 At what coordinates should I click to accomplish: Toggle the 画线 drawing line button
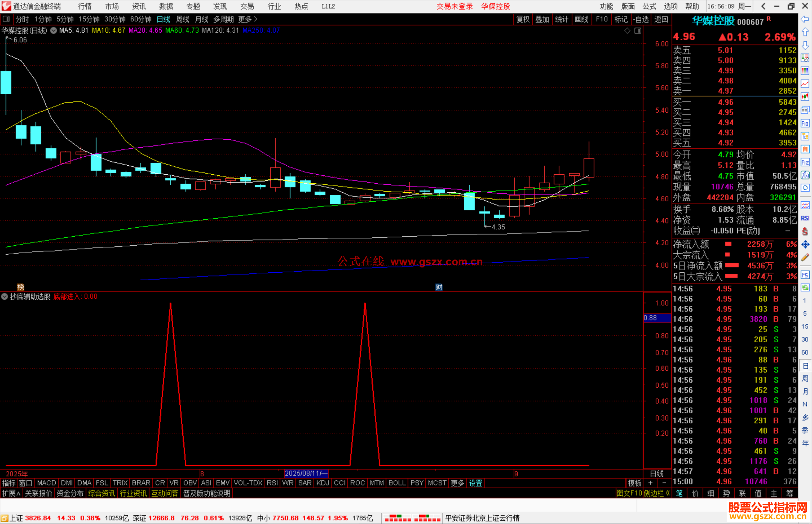click(582, 19)
